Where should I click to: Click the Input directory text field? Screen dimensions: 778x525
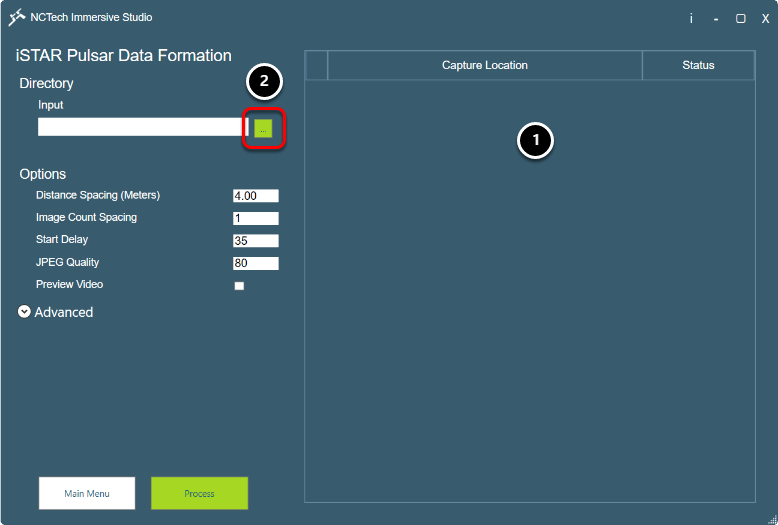point(142,127)
